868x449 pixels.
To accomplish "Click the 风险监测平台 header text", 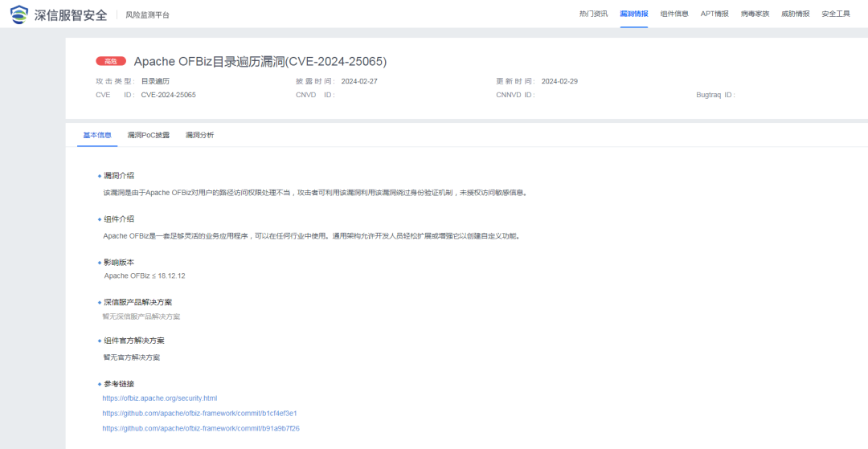I will (x=148, y=15).
